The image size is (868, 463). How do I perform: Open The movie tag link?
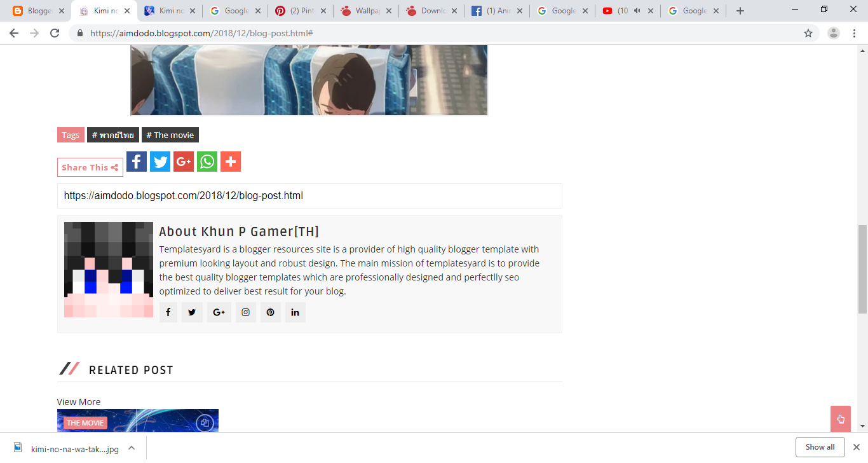[x=170, y=135]
